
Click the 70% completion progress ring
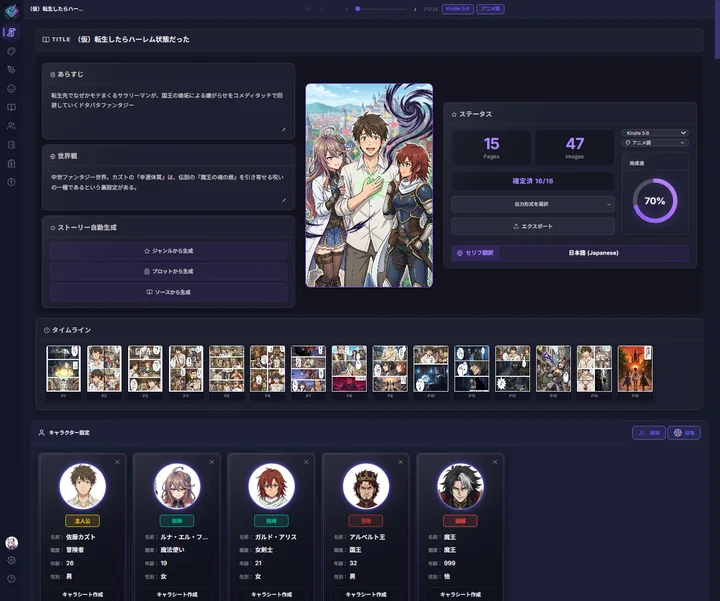(x=655, y=201)
